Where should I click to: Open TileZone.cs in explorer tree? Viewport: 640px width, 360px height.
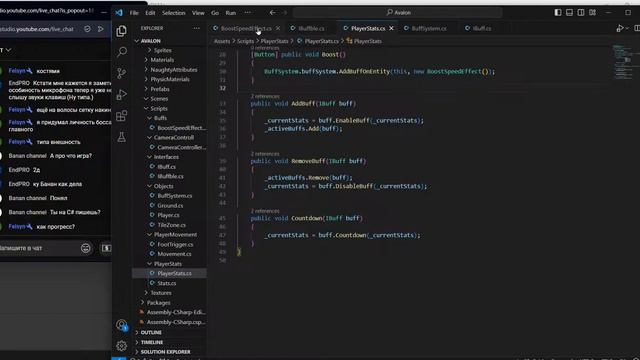point(171,225)
